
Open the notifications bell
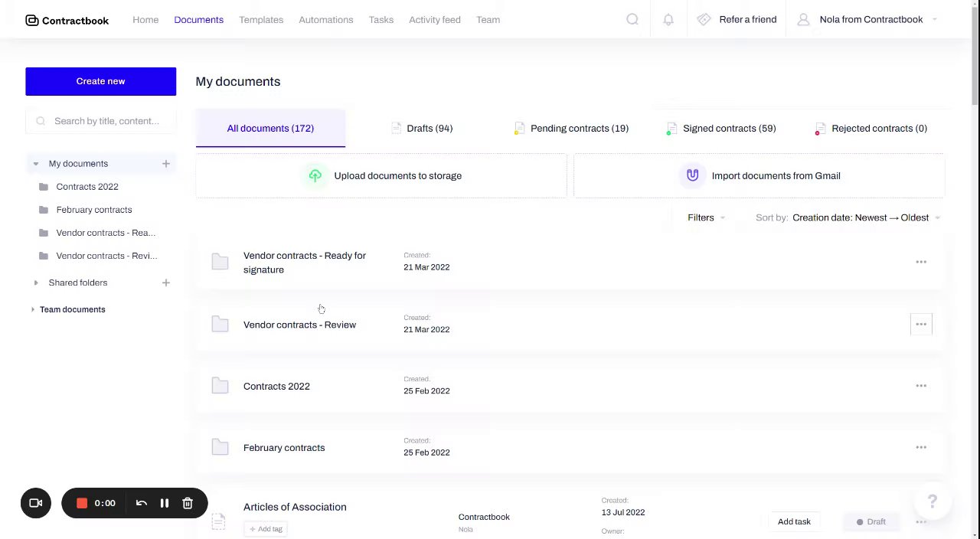tap(668, 20)
